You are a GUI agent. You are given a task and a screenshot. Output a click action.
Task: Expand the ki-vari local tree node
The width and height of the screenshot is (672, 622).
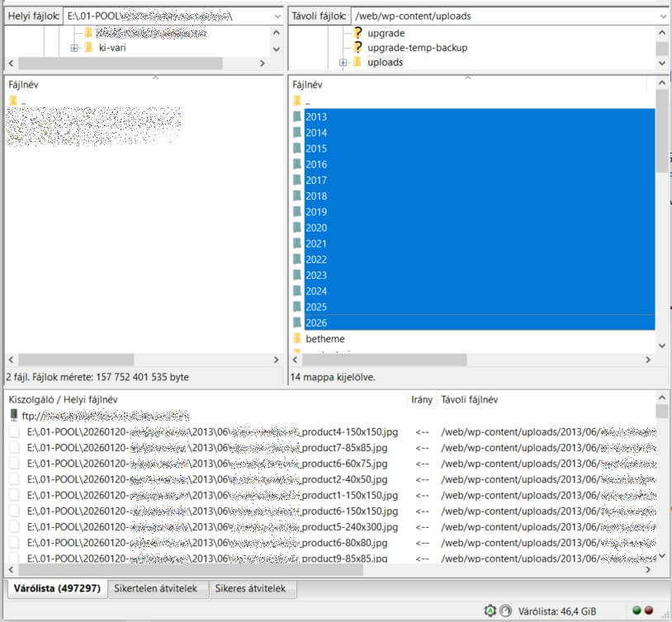[73, 48]
